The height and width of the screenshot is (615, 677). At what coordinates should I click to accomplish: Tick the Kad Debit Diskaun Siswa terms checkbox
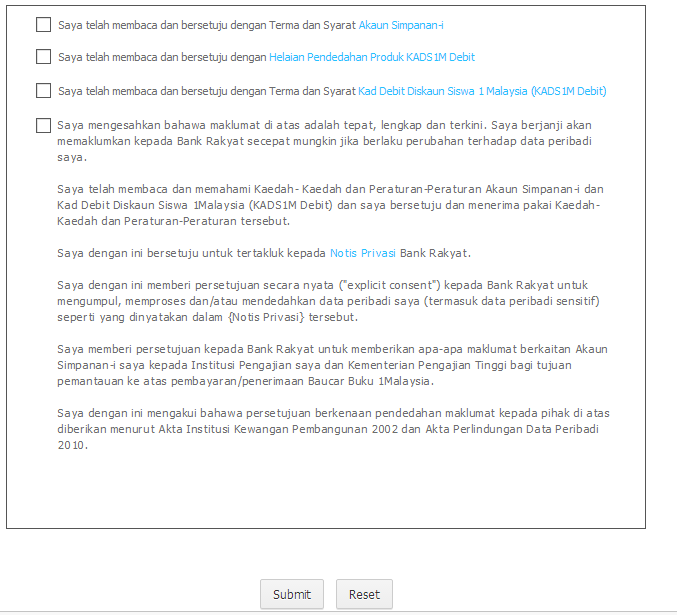(x=43, y=91)
